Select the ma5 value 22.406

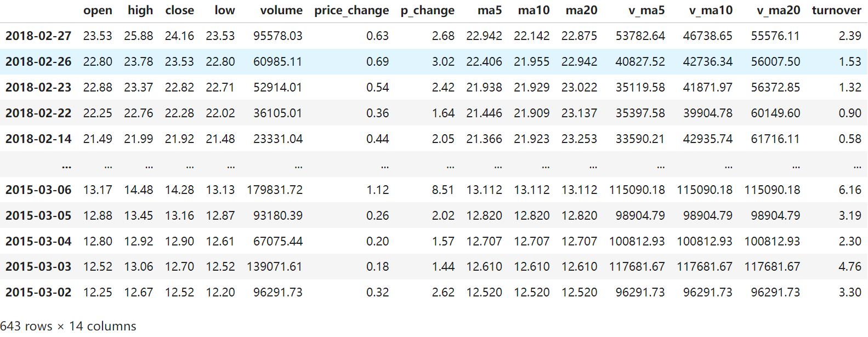click(484, 62)
